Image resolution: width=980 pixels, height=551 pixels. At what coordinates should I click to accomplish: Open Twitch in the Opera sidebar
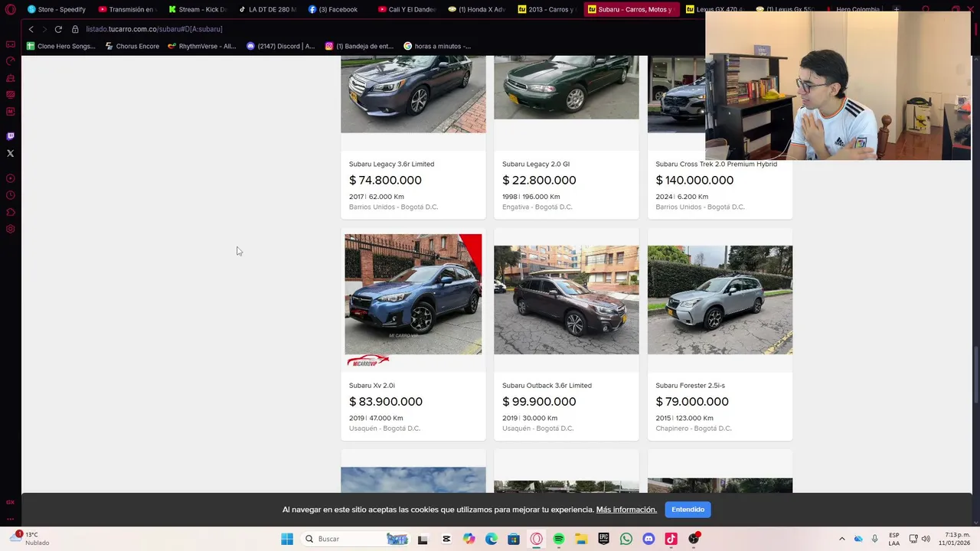pos(10,136)
